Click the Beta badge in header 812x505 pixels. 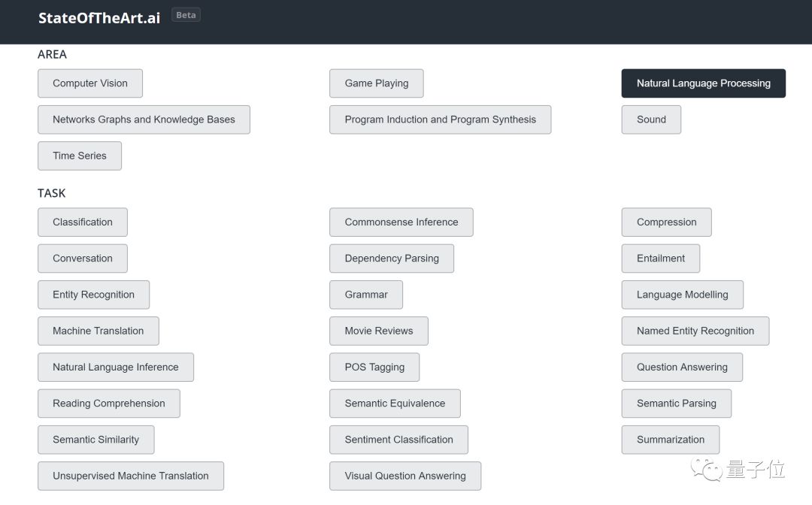pyautogui.click(x=186, y=15)
